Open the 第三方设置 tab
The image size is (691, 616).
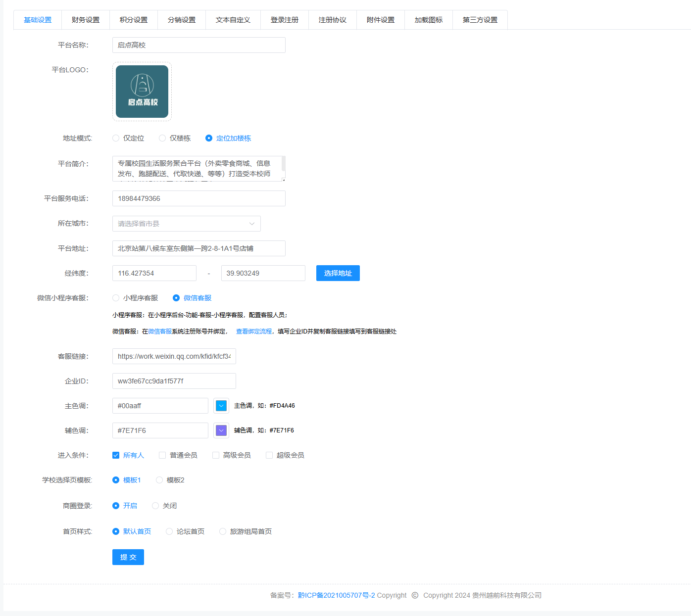click(480, 20)
